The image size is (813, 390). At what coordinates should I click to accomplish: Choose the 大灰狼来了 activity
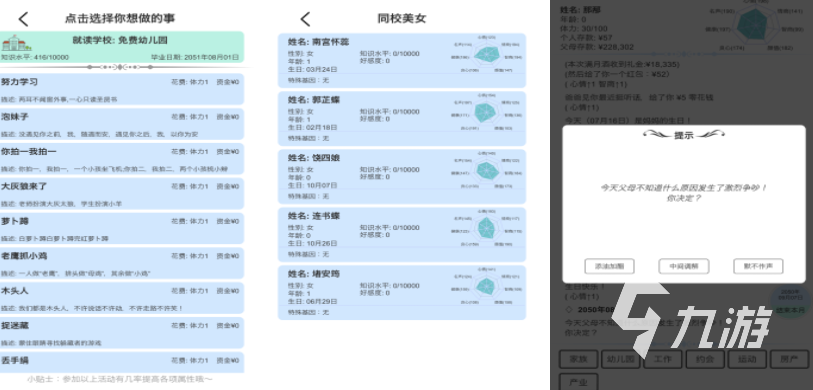pos(122,193)
